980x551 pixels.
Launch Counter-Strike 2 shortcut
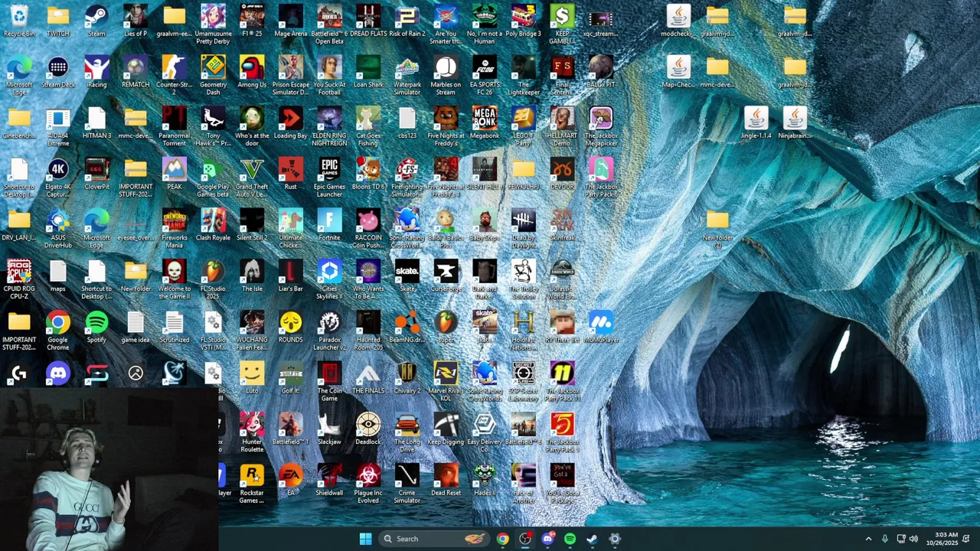(175, 76)
